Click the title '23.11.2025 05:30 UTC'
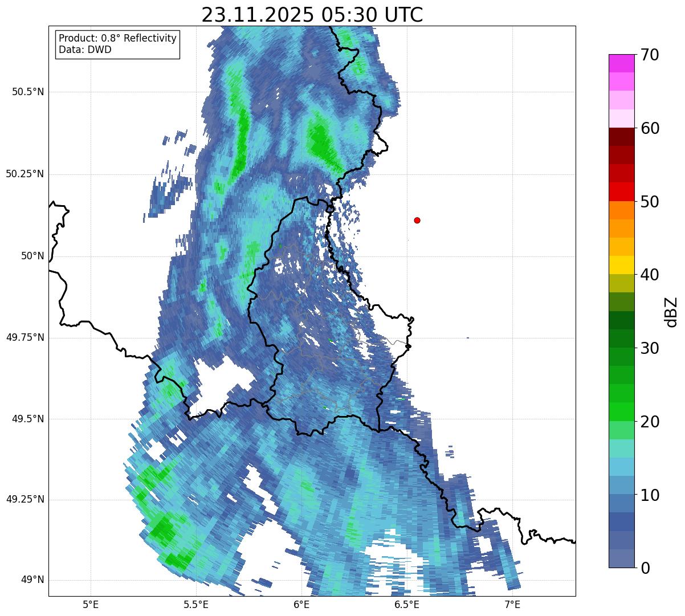The image size is (685, 616). point(312,15)
